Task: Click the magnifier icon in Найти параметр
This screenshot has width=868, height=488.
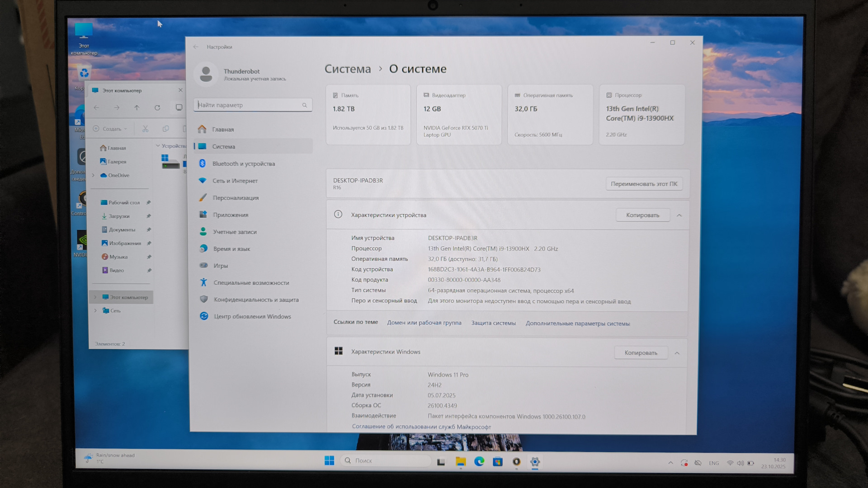Action: tap(305, 105)
